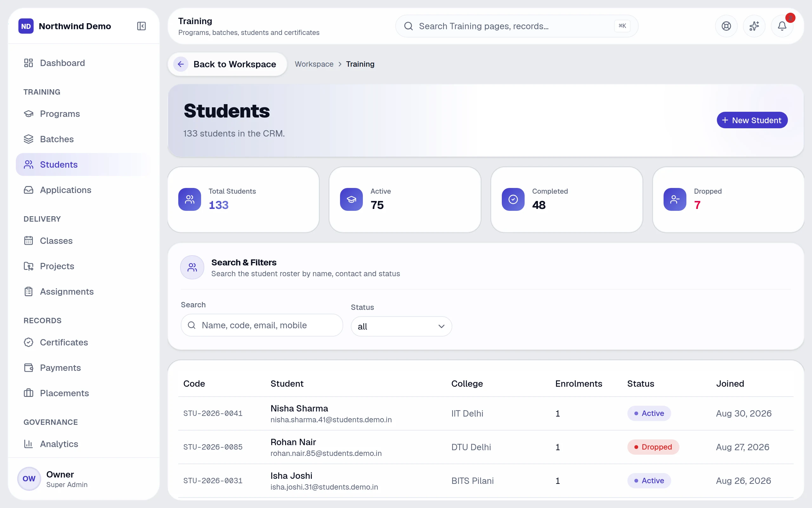The width and height of the screenshot is (812, 508).
Task: Click the Northwind Demo ND logo
Action: point(26,26)
